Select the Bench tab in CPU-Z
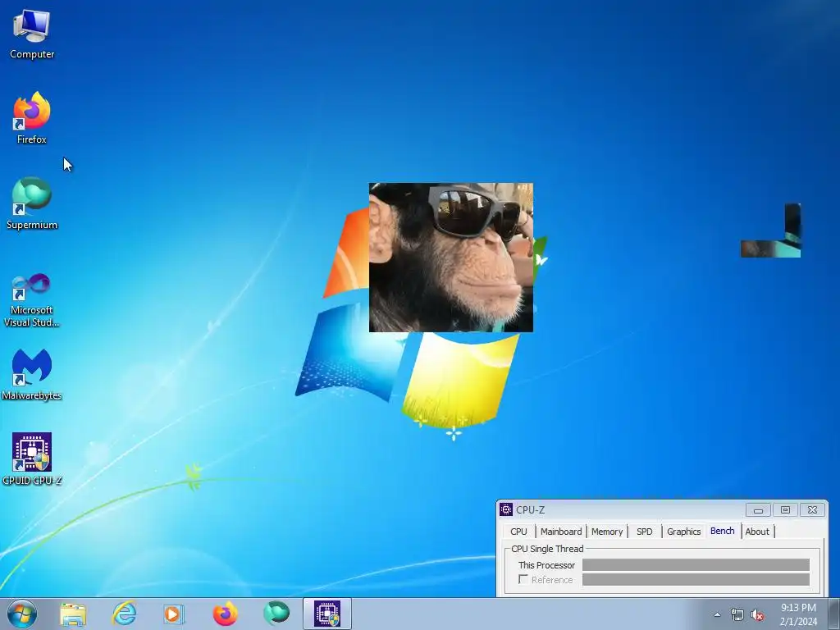Screen dimensions: 840x630 click(x=722, y=531)
